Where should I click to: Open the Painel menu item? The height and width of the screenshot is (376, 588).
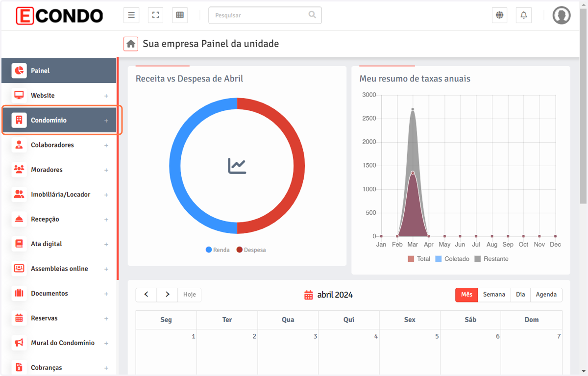tap(59, 71)
